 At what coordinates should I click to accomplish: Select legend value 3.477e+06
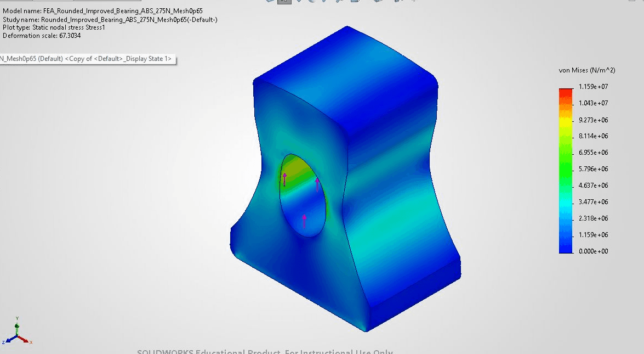tap(593, 201)
